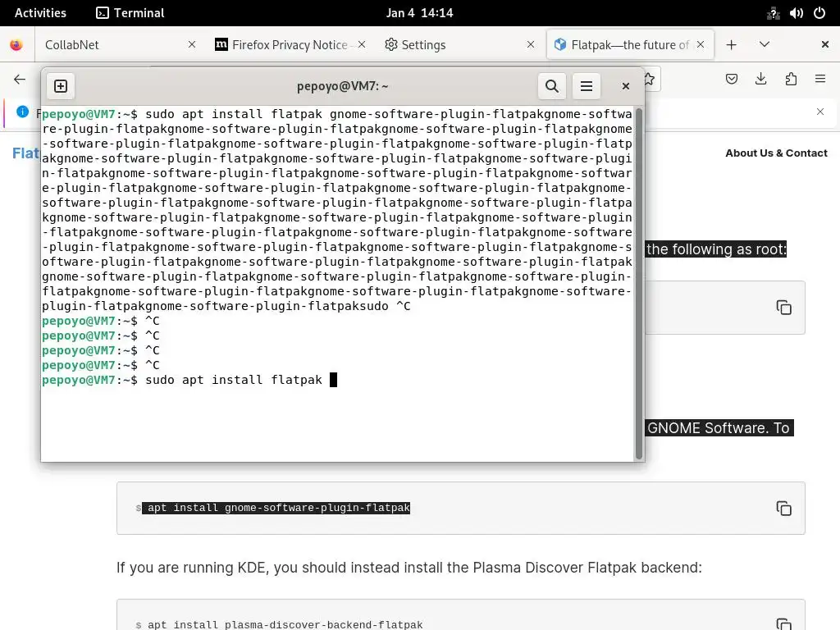This screenshot has width=840, height=630.
Task: Copy the plasma-discover-backend-flatpak command
Action: tap(783, 623)
